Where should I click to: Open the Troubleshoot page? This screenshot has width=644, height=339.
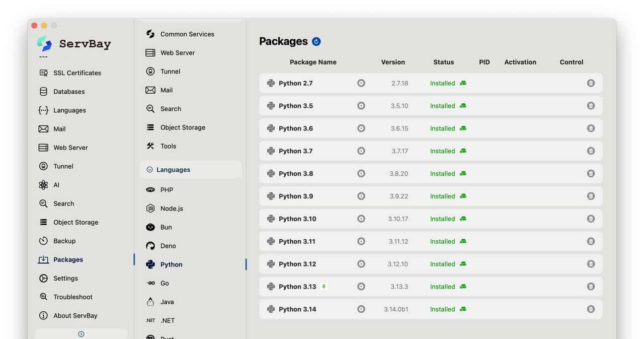(73, 297)
